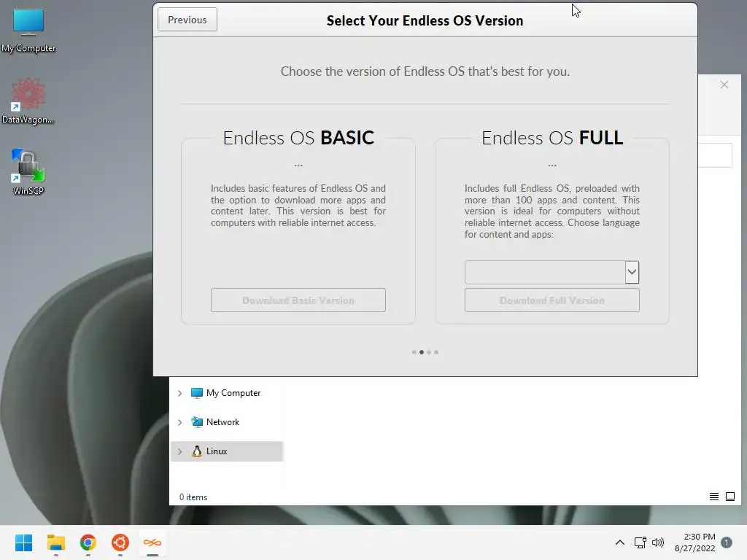The width and height of the screenshot is (747, 560).
Task: Open the My Computer desktop icon
Action: (28, 31)
